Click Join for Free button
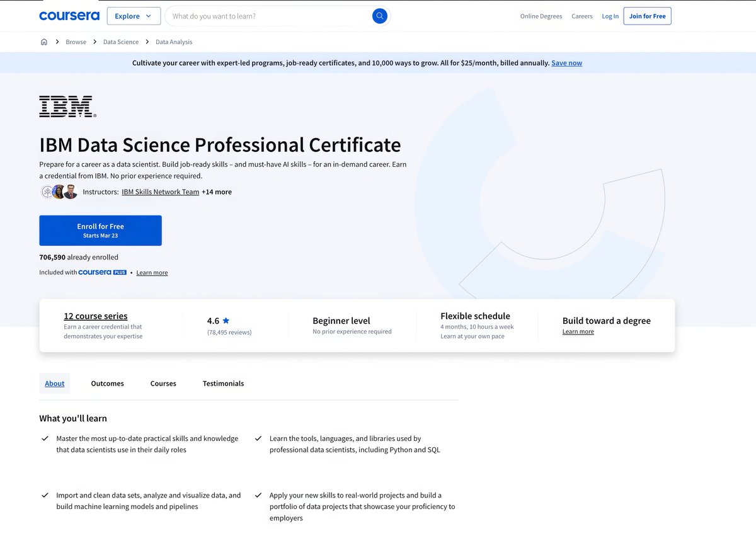This screenshot has width=756, height=543. pyautogui.click(x=647, y=16)
